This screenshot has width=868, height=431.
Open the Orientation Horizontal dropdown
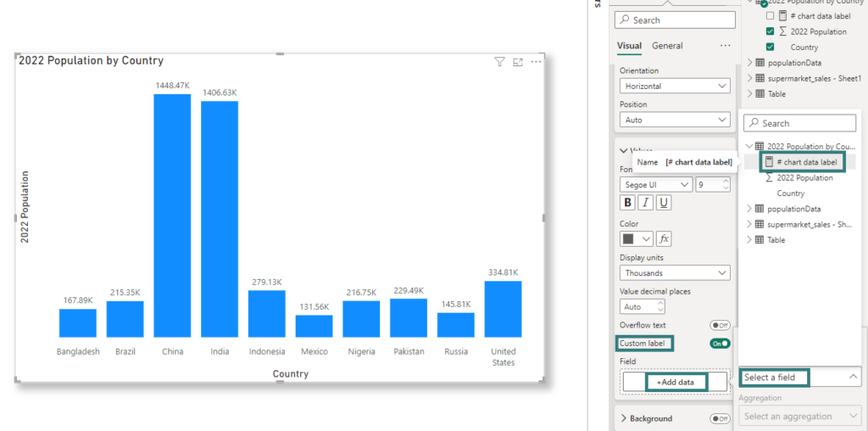tap(675, 87)
